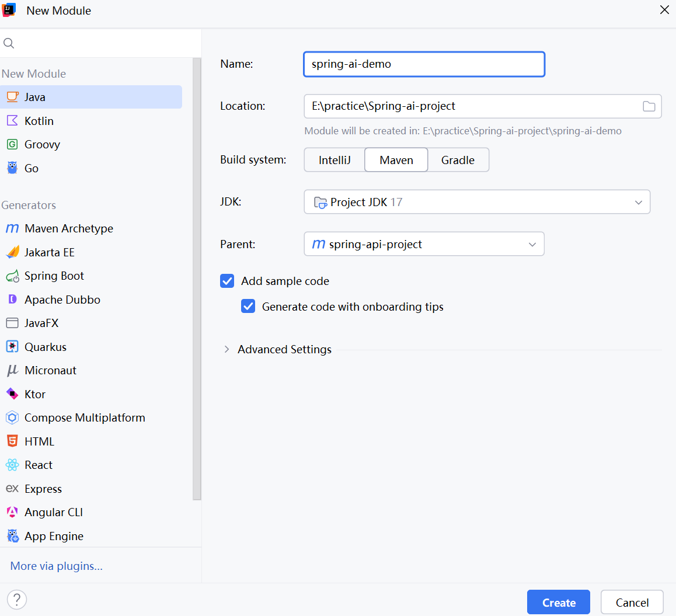676x616 pixels.
Task: Uncheck Generate code with onboarding tips
Action: (x=248, y=307)
